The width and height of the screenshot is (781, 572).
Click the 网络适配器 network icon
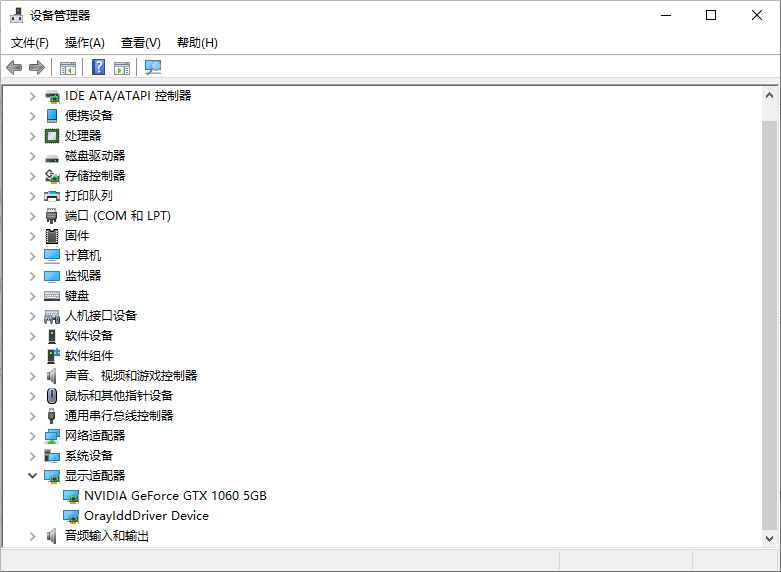(x=52, y=436)
